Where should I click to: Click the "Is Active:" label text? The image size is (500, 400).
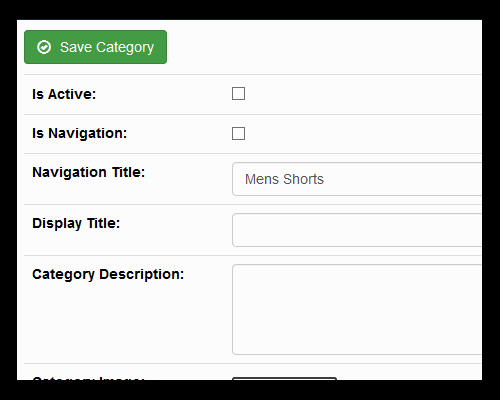point(64,94)
